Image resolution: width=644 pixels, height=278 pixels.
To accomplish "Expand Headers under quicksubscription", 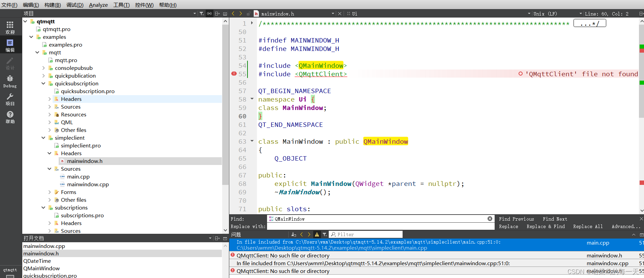I will click(50, 99).
